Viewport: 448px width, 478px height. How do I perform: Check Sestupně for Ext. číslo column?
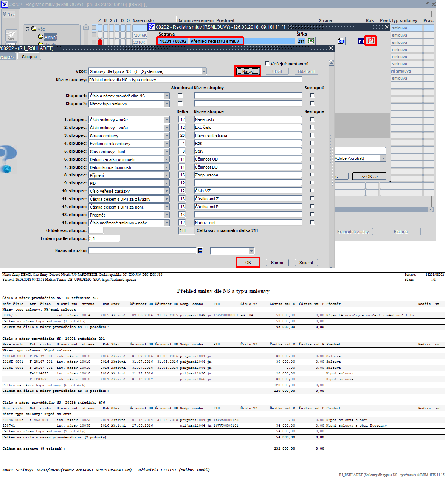tap(312, 127)
